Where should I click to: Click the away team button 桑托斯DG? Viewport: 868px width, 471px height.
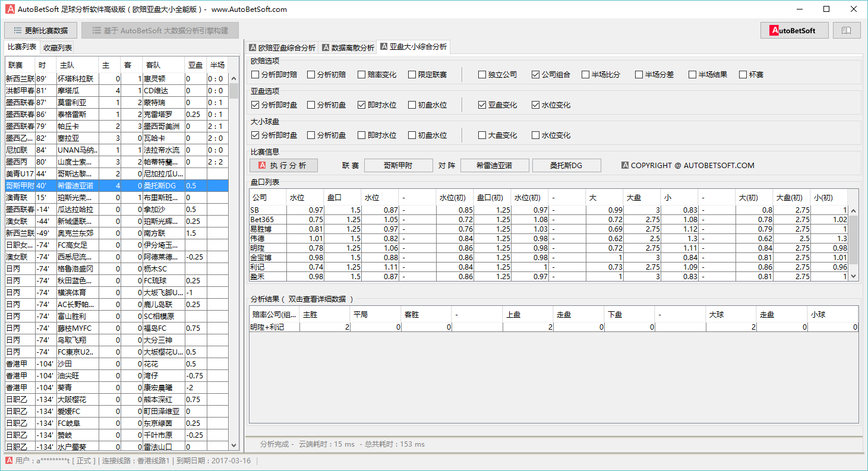[x=566, y=166]
